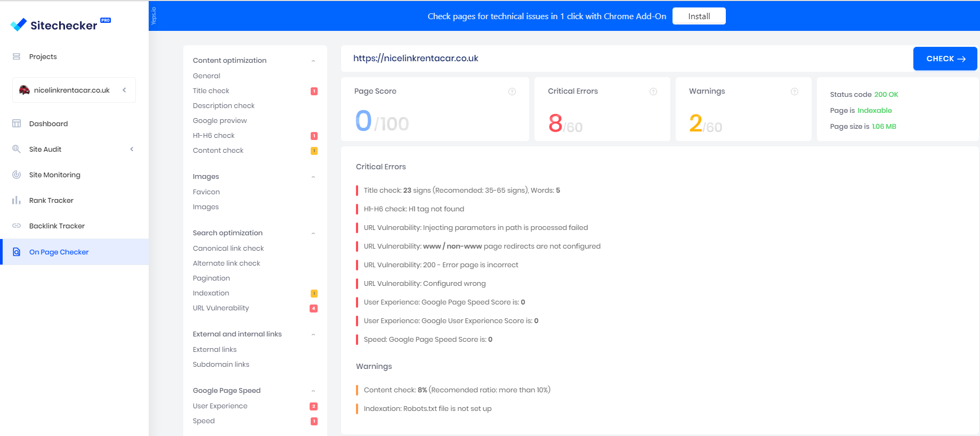
Task: Click the Rank Tracker bar chart icon
Action: (17, 200)
